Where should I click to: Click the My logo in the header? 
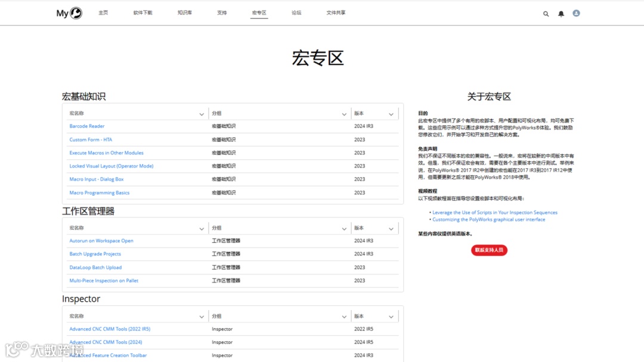[x=69, y=13]
